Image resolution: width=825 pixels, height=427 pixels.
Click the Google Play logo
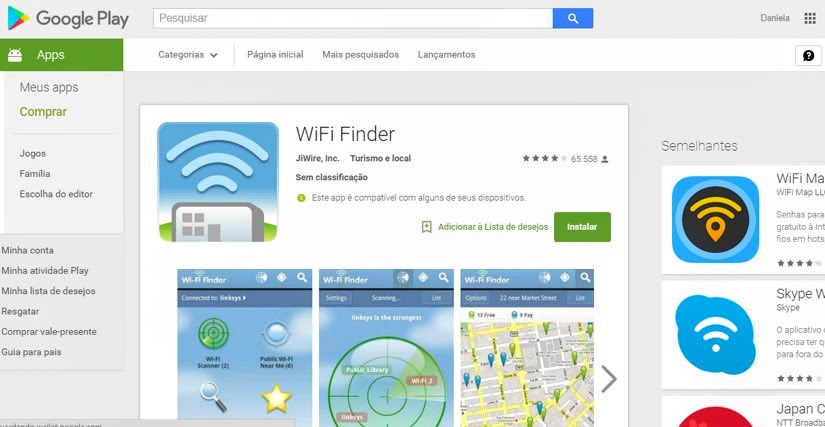pos(68,18)
